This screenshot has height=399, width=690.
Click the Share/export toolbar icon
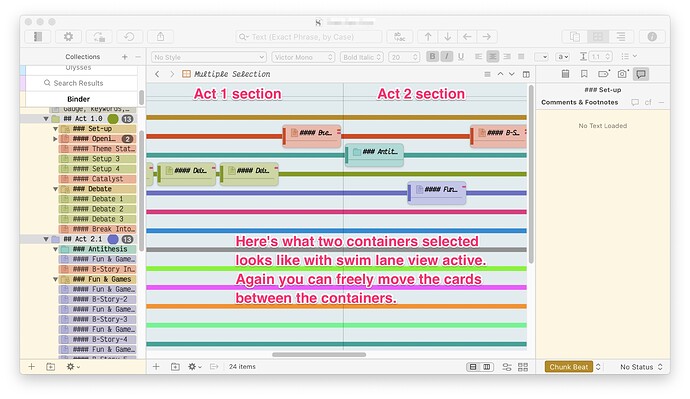(x=161, y=37)
